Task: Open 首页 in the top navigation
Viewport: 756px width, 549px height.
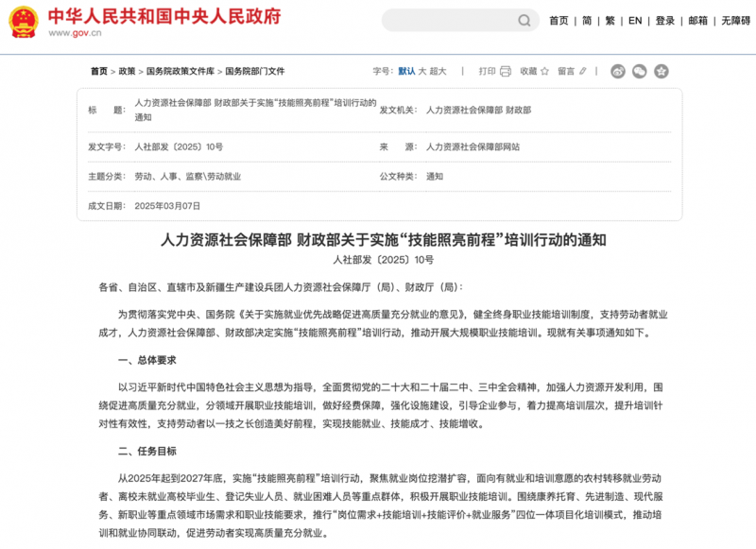Action: click(x=558, y=21)
